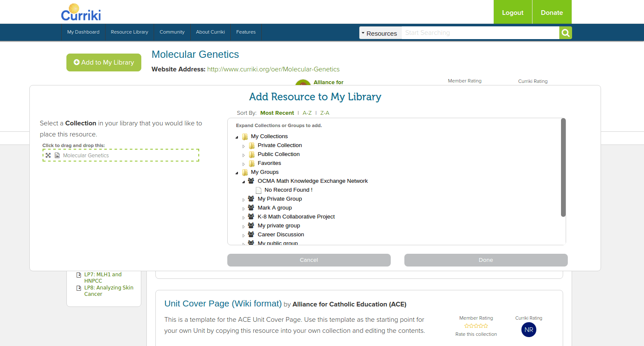Select the My Collections tree label
Image resolution: width=644 pixels, height=346 pixels.
point(269,136)
